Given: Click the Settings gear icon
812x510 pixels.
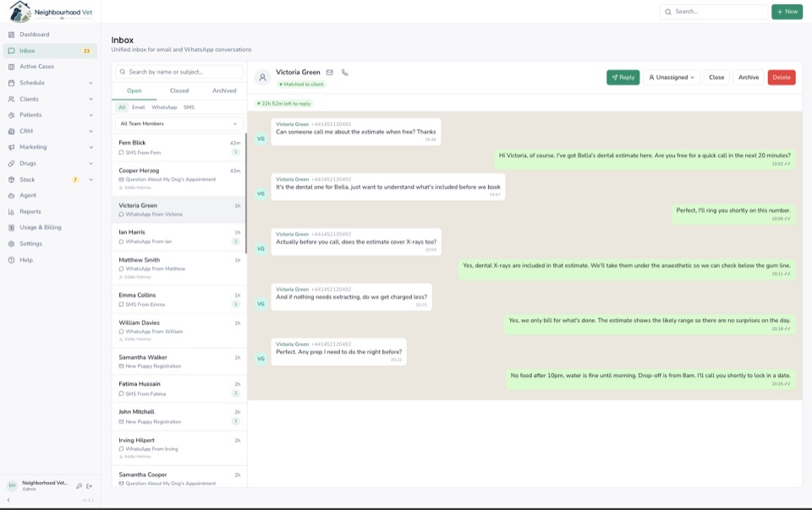Looking at the screenshot, I should (x=11, y=244).
